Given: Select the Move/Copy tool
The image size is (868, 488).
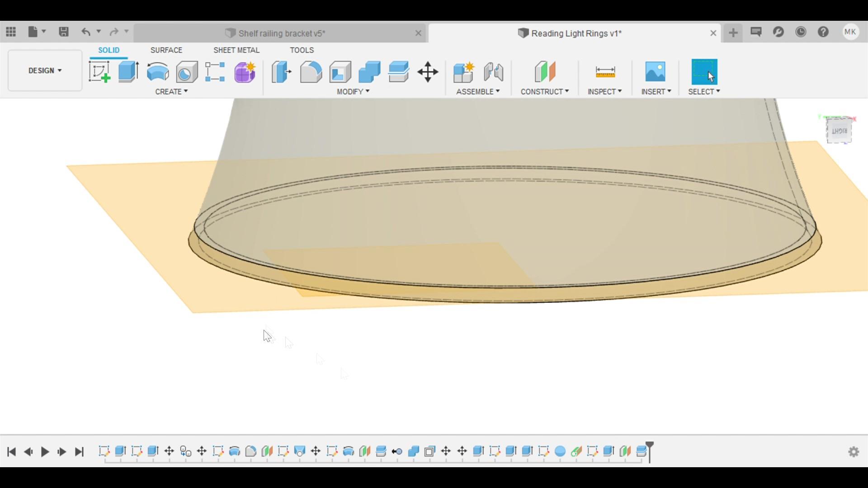Looking at the screenshot, I should coord(428,71).
